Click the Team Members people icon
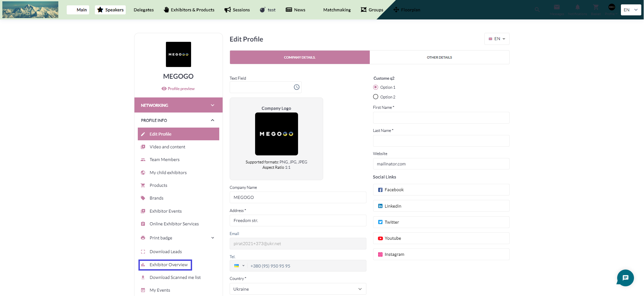The height and width of the screenshot is (296, 644). [143, 160]
